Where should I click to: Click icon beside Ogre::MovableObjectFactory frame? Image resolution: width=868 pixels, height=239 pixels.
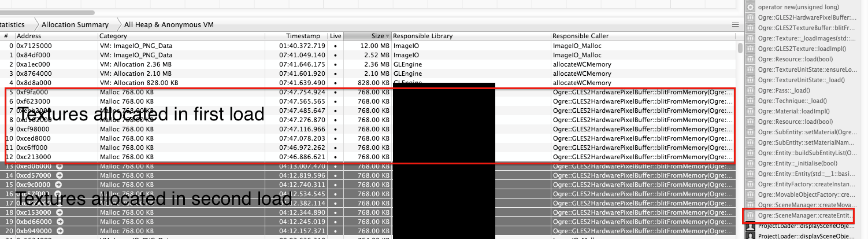point(750,194)
